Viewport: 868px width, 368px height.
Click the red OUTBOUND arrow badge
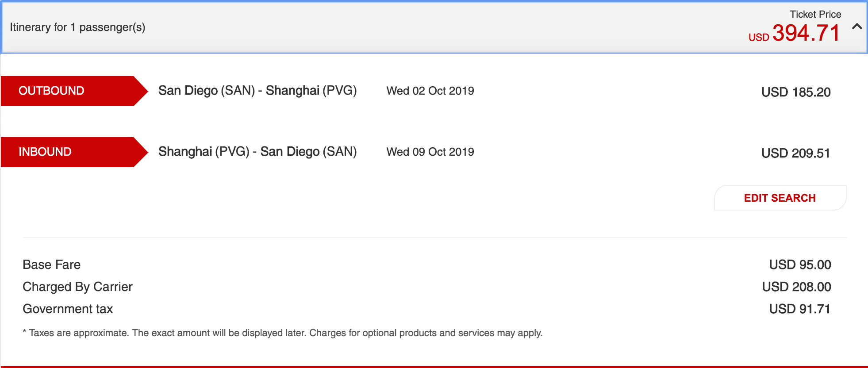pyautogui.click(x=71, y=91)
